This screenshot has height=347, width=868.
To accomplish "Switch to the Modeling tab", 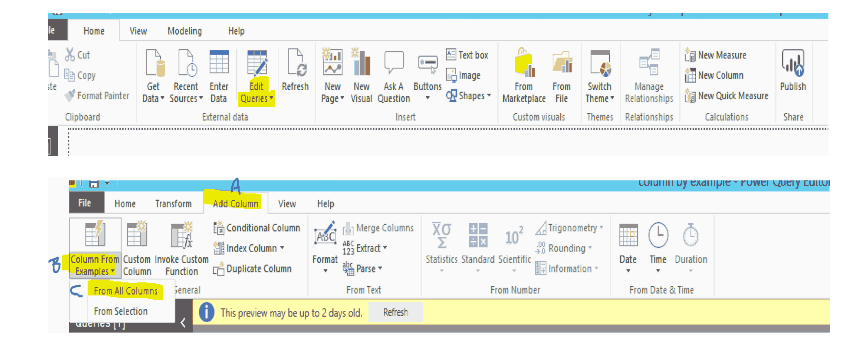I will pos(184,31).
